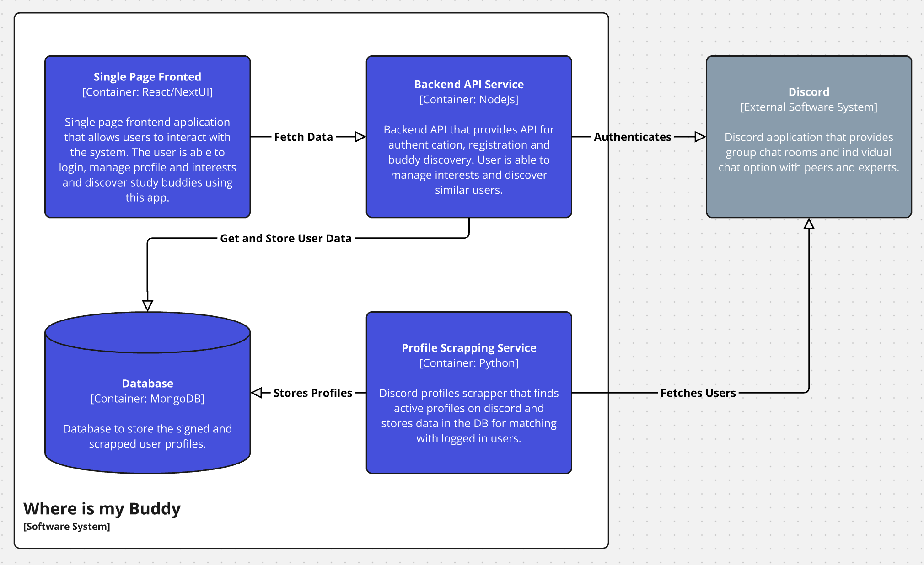Select the Fetch Data arrow label
Viewport: 924px width, 565px height.
(303, 137)
